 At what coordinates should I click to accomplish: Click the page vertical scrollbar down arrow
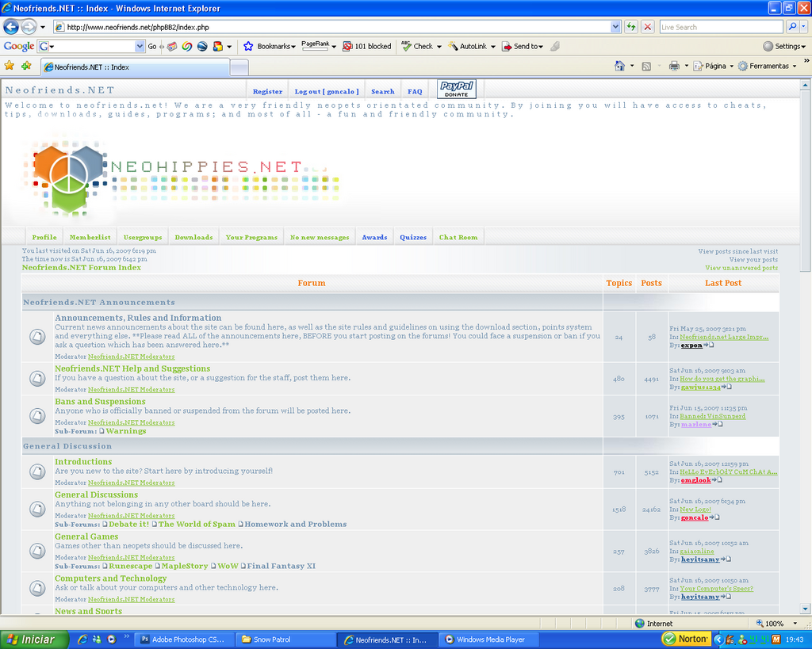tap(805, 609)
